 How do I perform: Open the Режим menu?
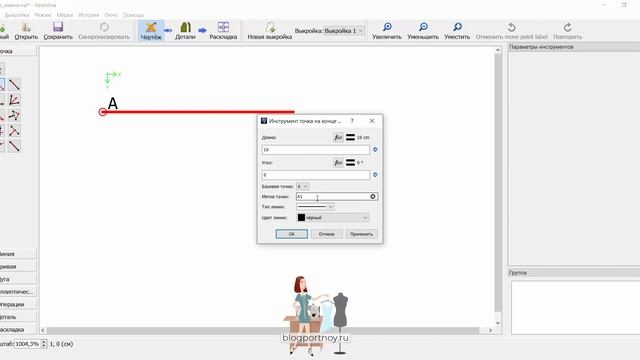(x=43, y=15)
